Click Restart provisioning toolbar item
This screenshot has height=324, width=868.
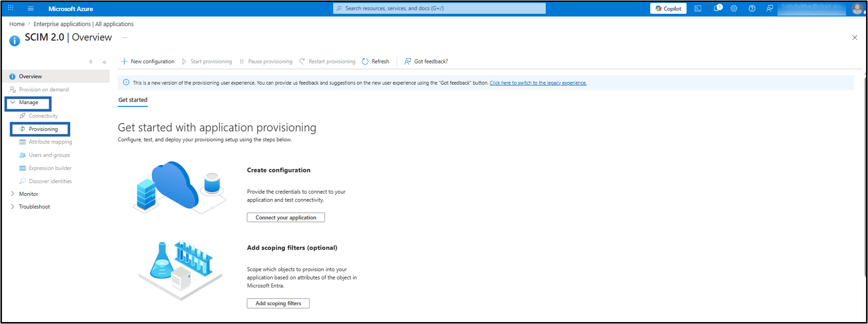[327, 61]
